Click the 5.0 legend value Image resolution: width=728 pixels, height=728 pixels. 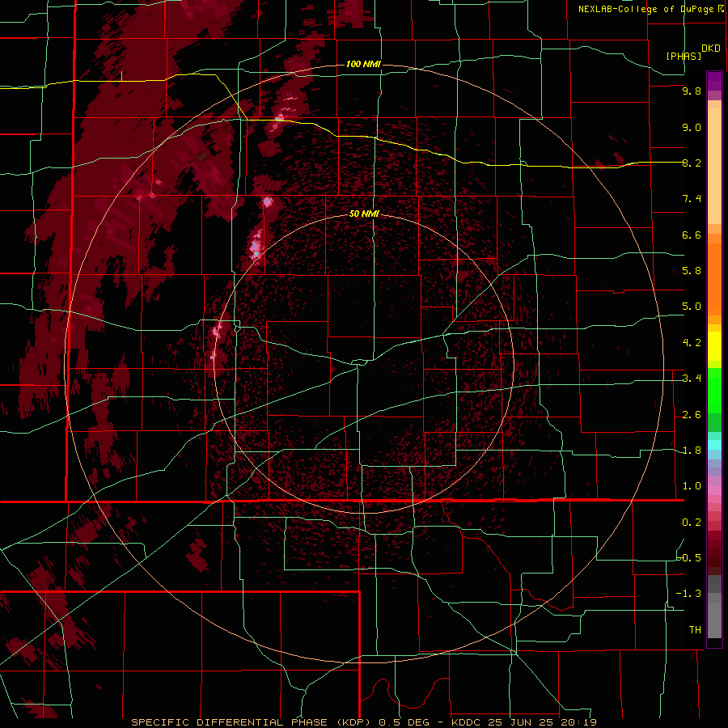pos(692,307)
